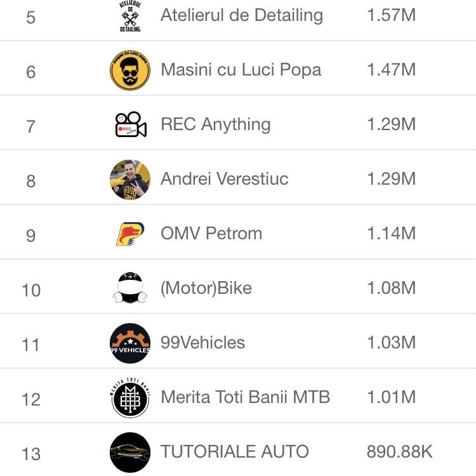Open the TUTORIALE AUTO car logo
Screen dimensions: 476x476
pos(130,453)
